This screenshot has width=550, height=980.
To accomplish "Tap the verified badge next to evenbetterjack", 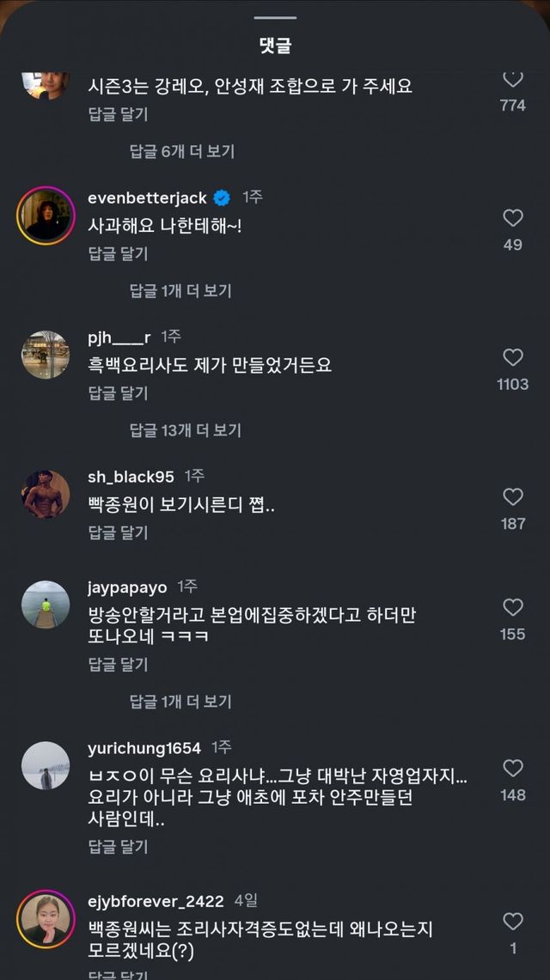I will coord(222,198).
